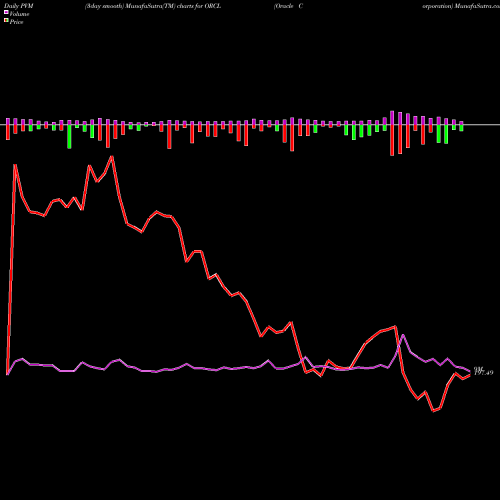Screen dimensions: 500x500
Task: Click the green-red Price legend swatch
Action: pos(6,21)
